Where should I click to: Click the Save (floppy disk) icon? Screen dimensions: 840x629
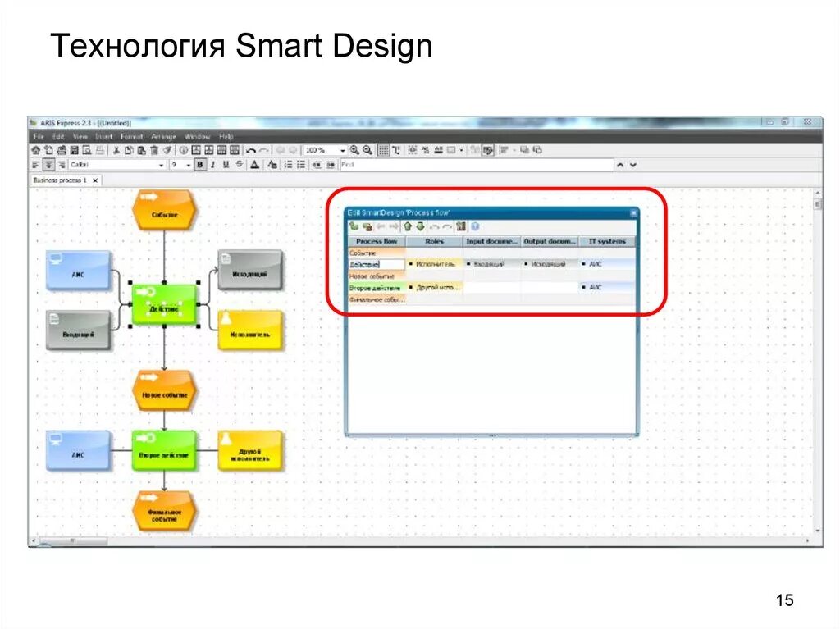pos(75,151)
